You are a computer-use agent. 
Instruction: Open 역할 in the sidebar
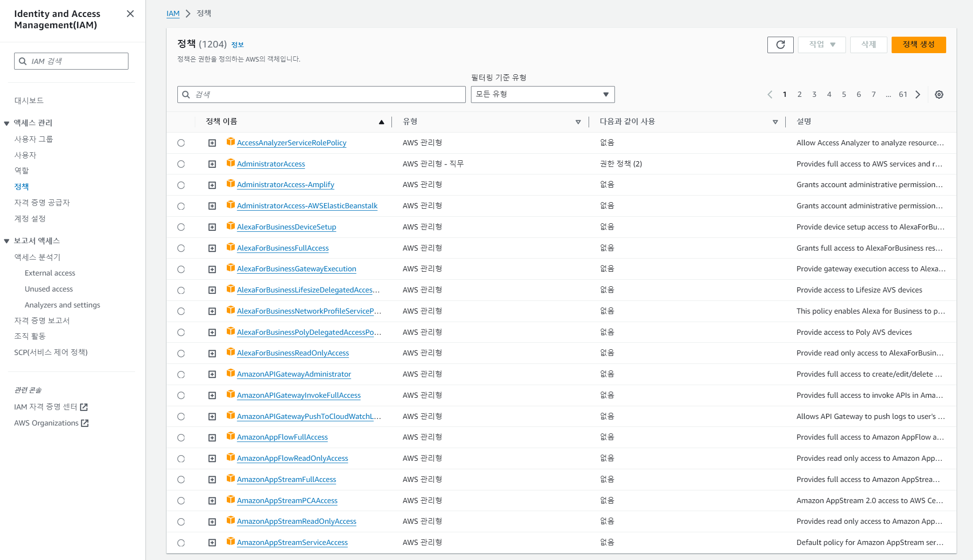pyautogui.click(x=22, y=171)
